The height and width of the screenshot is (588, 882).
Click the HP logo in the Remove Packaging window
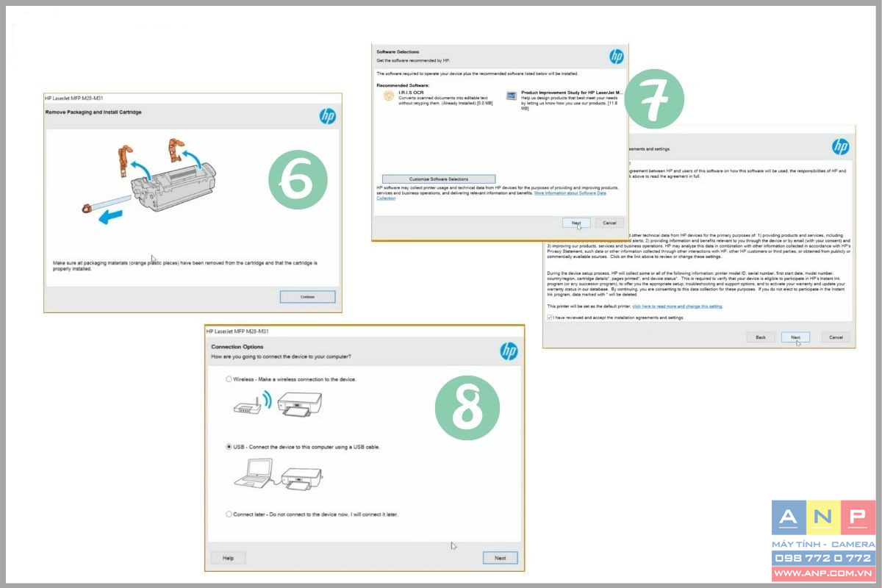(327, 116)
